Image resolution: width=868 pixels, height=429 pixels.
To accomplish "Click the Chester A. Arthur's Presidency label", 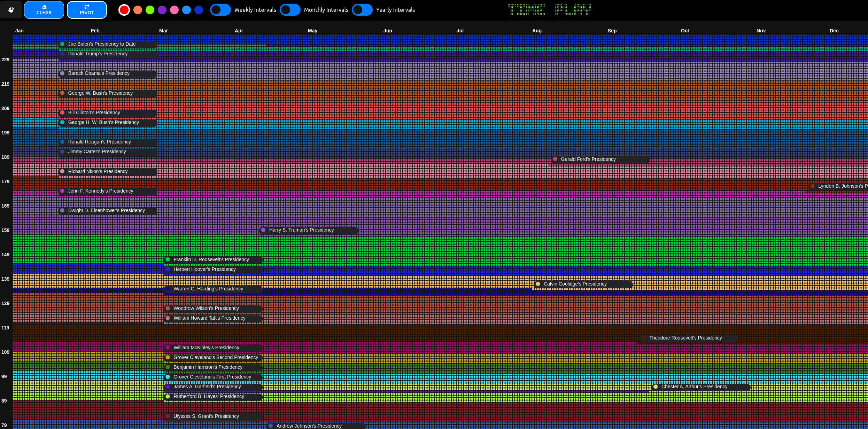I will [694, 387].
